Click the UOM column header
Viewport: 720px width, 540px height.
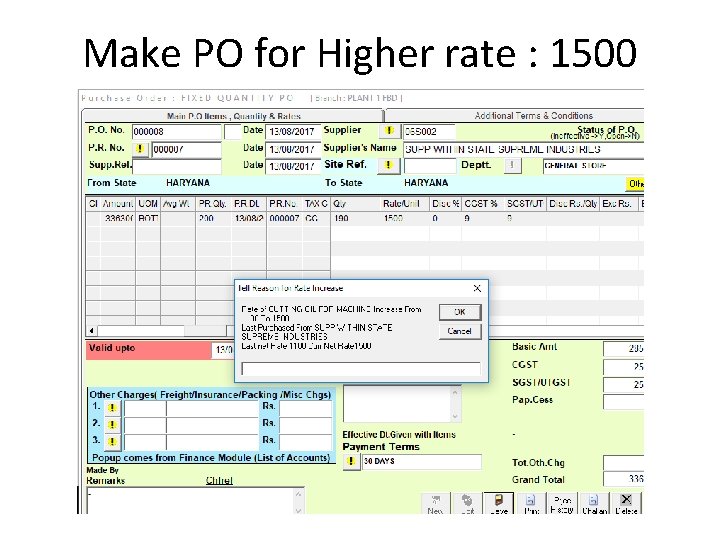pos(148,203)
